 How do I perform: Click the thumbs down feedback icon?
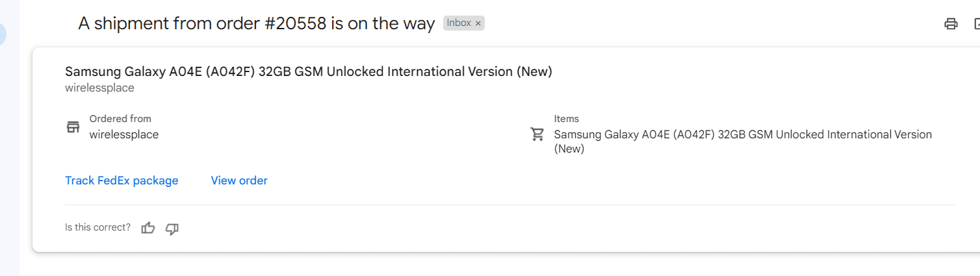pos(172,228)
